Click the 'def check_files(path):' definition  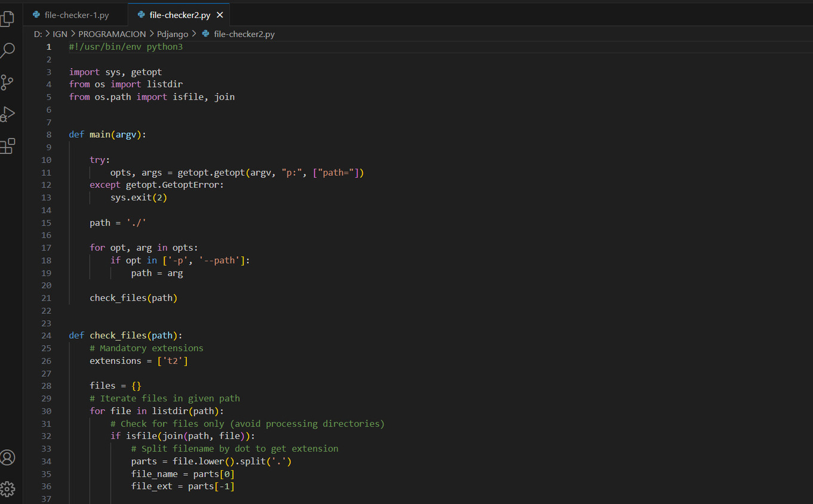coord(126,335)
